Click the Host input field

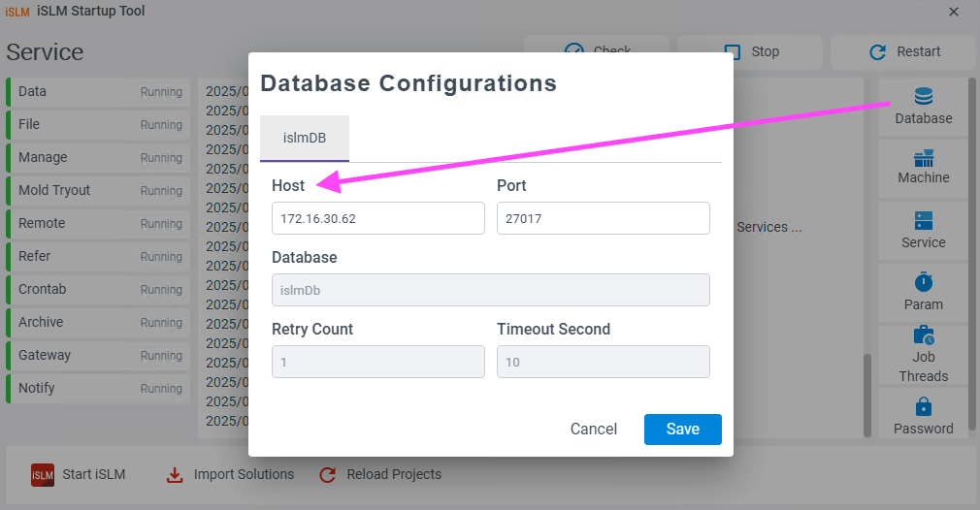pos(378,218)
